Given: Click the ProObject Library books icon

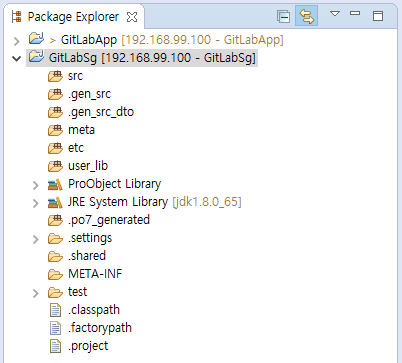Looking at the screenshot, I should [55, 184].
